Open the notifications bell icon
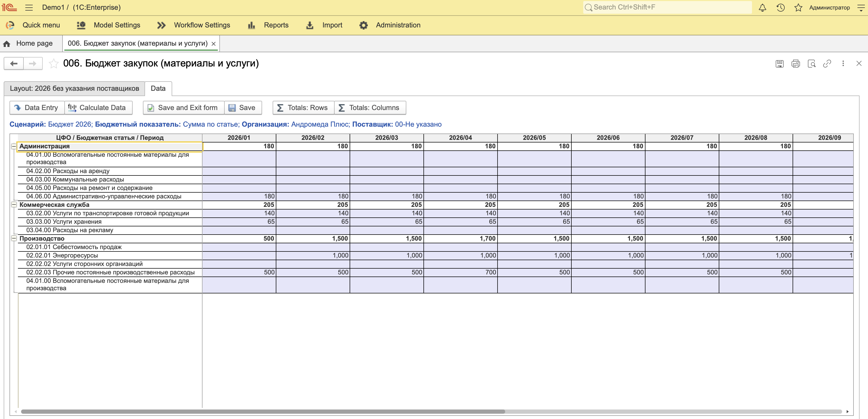Image resolution: width=868 pixels, height=419 pixels. coord(762,7)
